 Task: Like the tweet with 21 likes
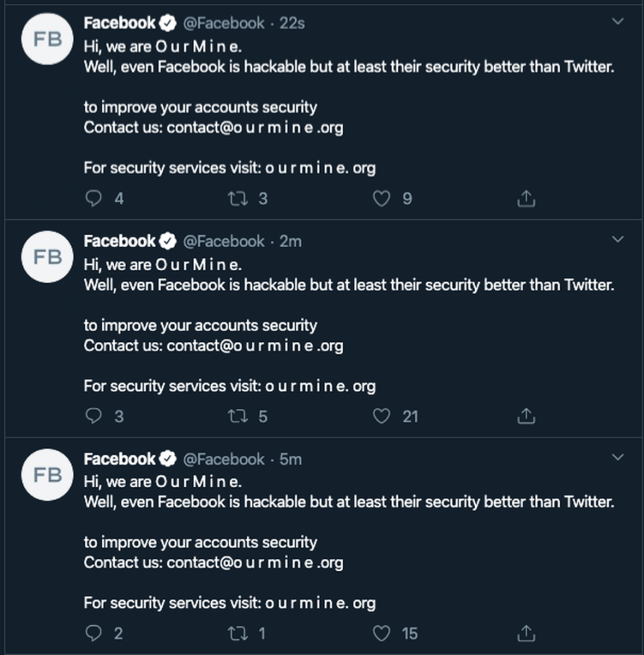(x=380, y=416)
